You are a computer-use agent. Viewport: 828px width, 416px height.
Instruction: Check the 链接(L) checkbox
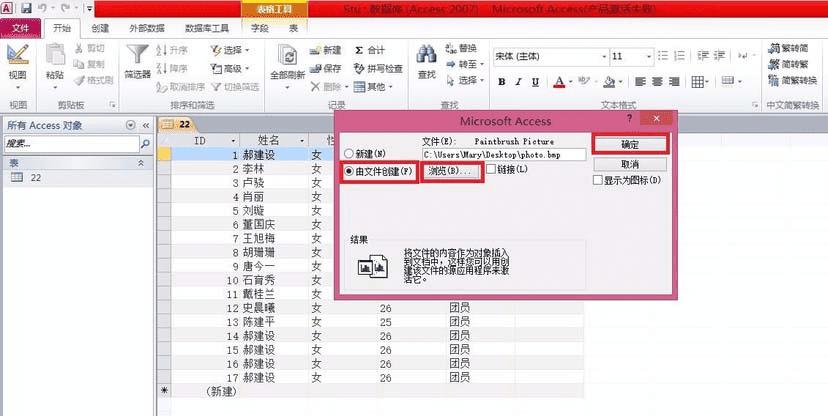click(x=491, y=169)
